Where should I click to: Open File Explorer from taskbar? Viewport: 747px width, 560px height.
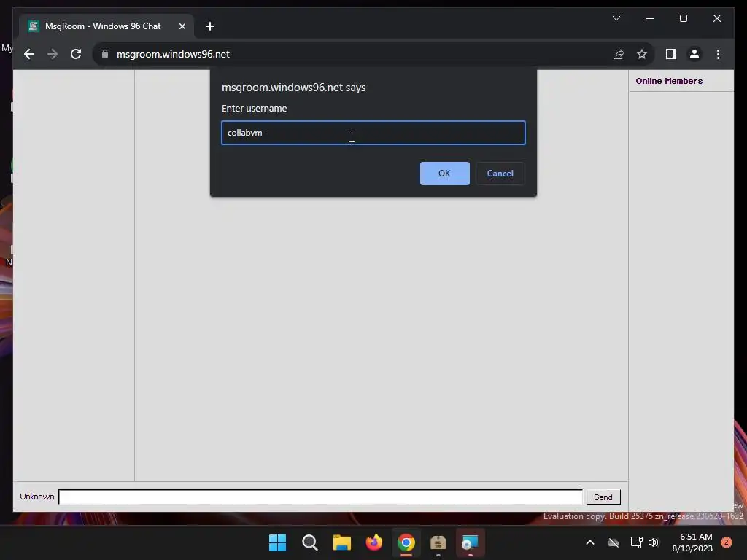(x=341, y=542)
